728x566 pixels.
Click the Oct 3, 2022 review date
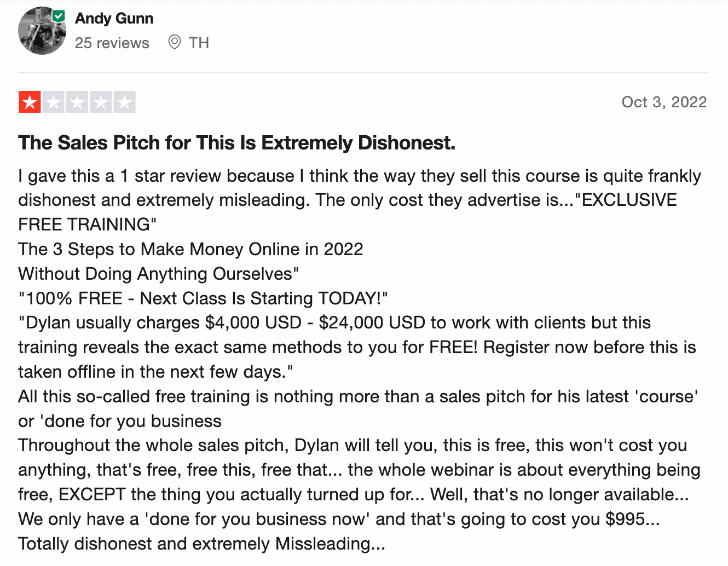tap(664, 102)
